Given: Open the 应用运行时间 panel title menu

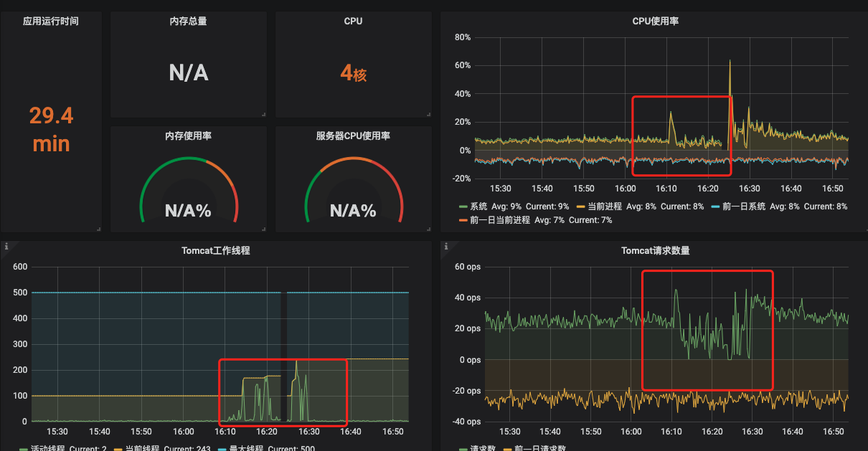Looking at the screenshot, I should coord(51,22).
